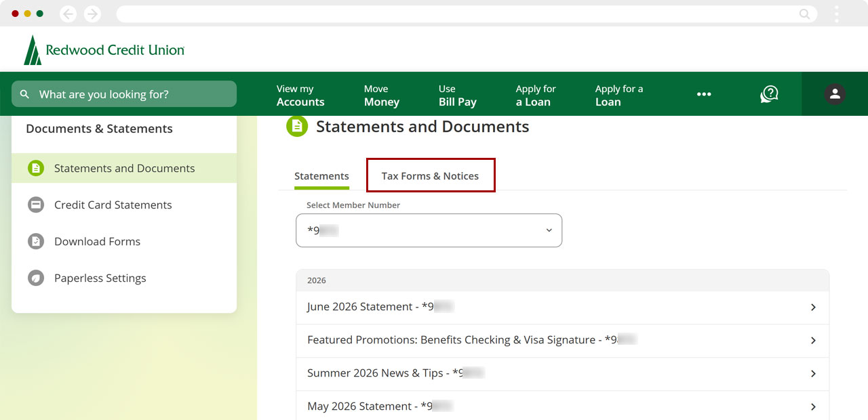868x420 pixels.
Task: Click the browser address bar
Action: [x=467, y=14]
